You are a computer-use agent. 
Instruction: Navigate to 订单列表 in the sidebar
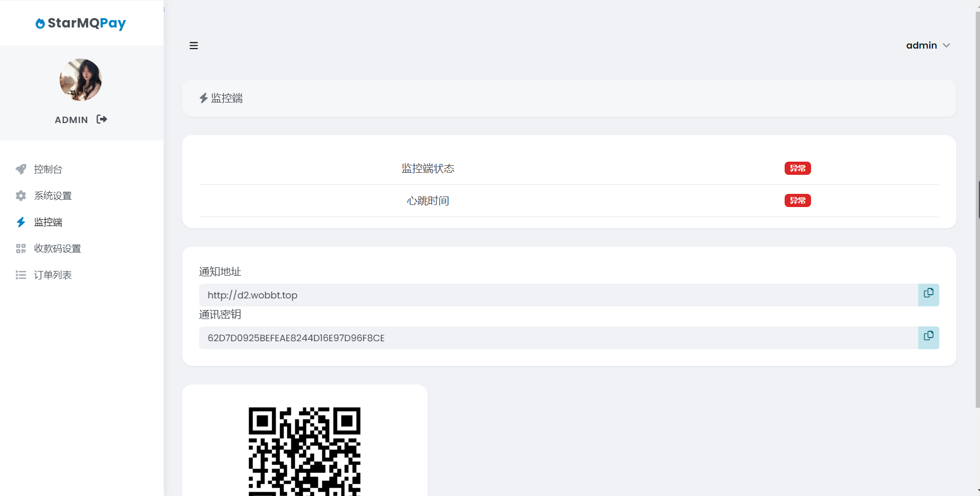pos(53,275)
